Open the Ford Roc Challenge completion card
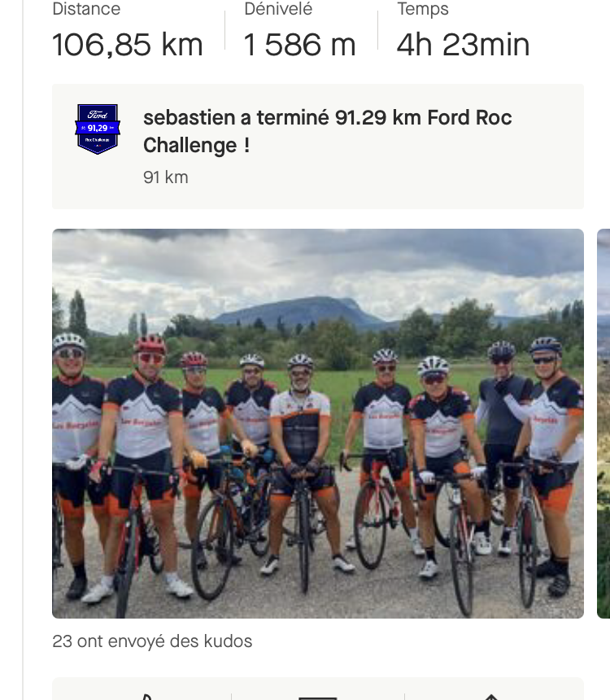The width and height of the screenshot is (610, 700). point(318,147)
